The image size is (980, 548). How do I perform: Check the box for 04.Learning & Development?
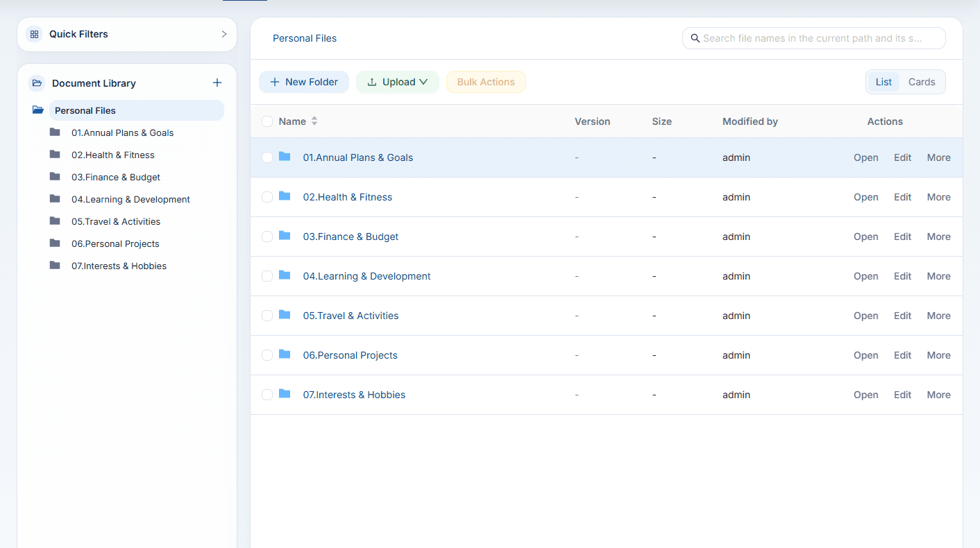click(267, 276)
